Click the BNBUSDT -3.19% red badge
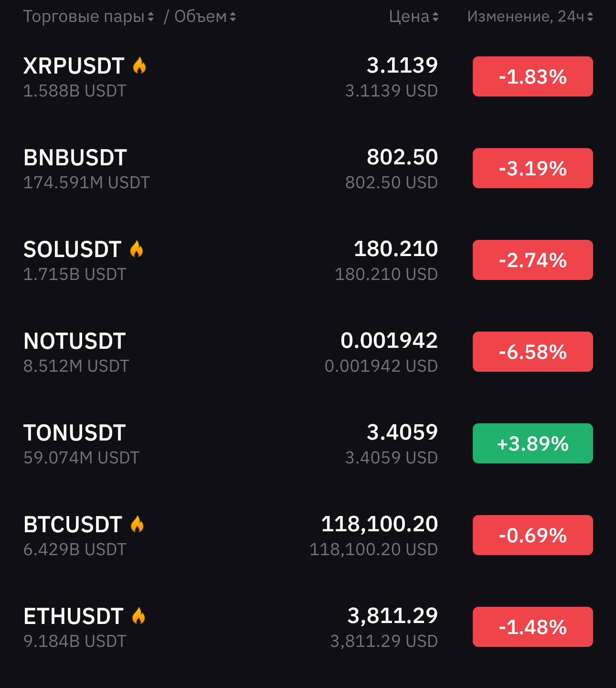 pos(533,168)
